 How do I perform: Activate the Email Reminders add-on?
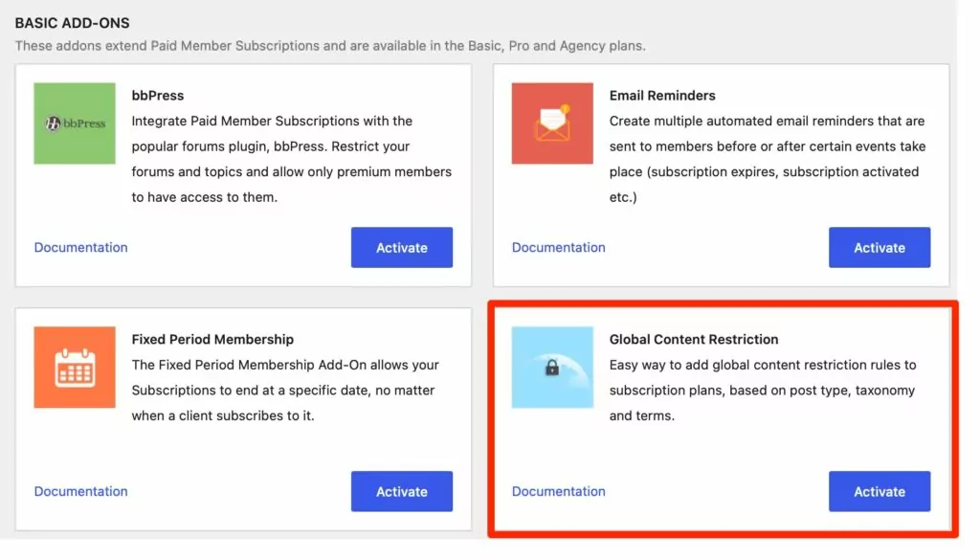[880, 248]
